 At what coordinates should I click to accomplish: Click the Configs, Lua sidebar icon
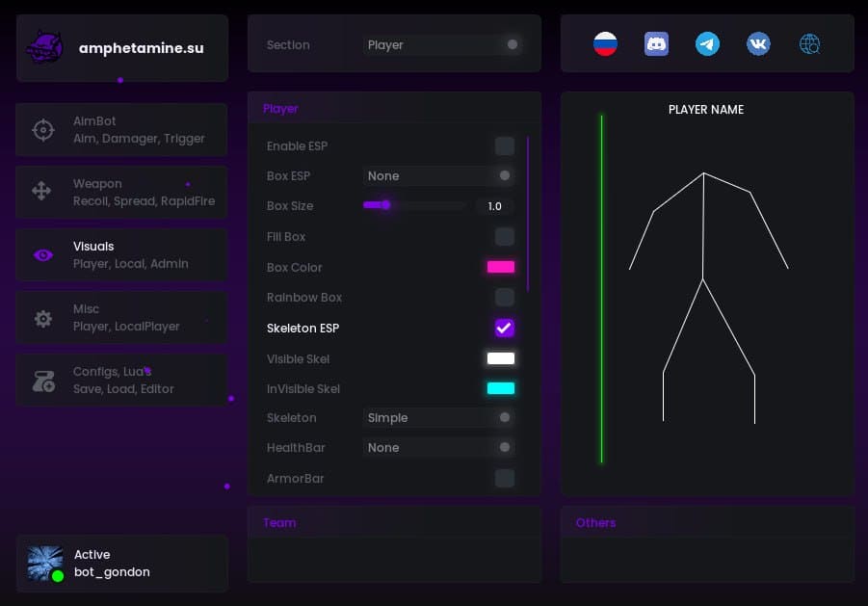(x=43, y=381)
